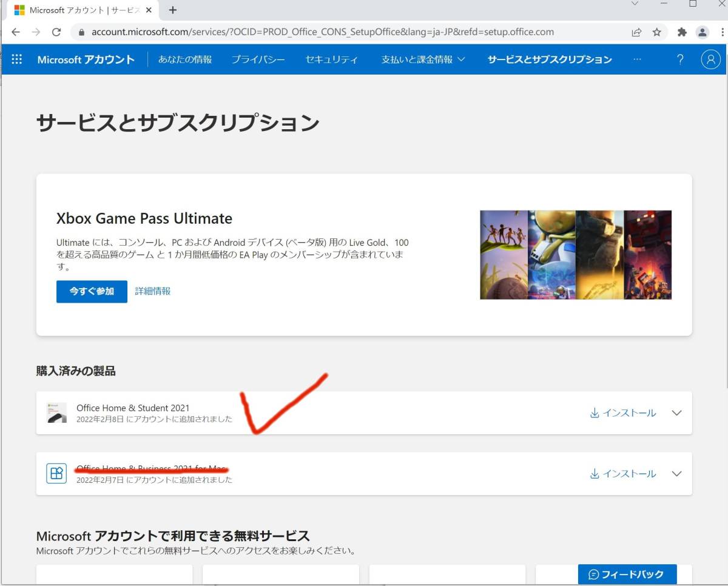Image resolution: width=728 pixels, height=586 pixels.
Task: Expand Office Home & Business 2021 for Mac details
Action: click(x=676, y=474)
